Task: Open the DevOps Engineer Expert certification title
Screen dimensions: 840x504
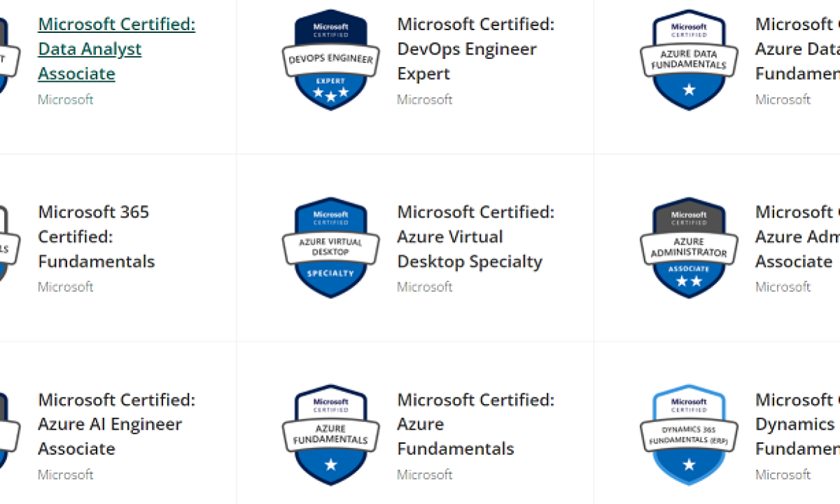Action: pos(475,49)
